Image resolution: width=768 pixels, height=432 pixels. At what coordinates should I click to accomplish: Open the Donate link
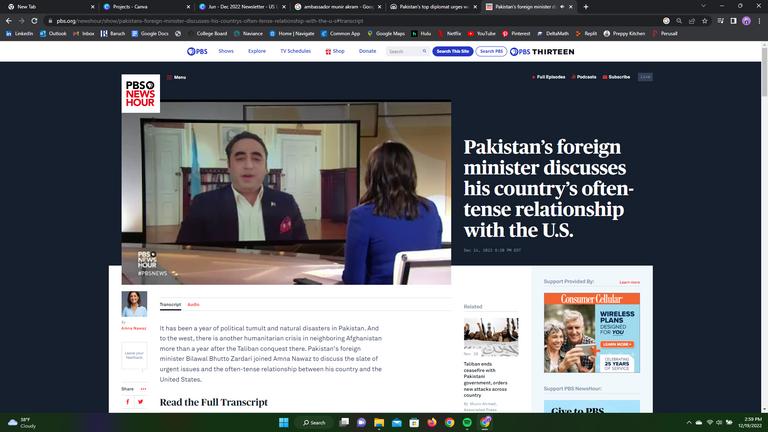pyautogui.click(x=367, y=51)
